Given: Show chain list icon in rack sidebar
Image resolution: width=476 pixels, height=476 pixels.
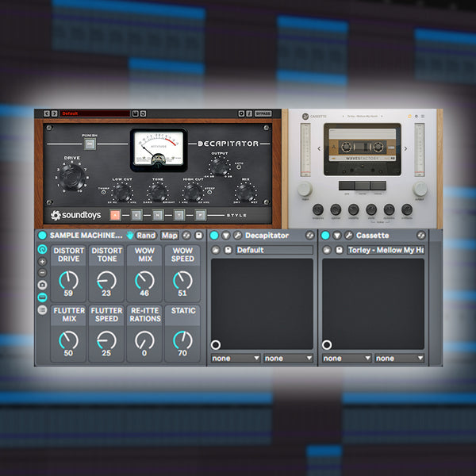Looking at the screenshot, I should tap(43, 309).
